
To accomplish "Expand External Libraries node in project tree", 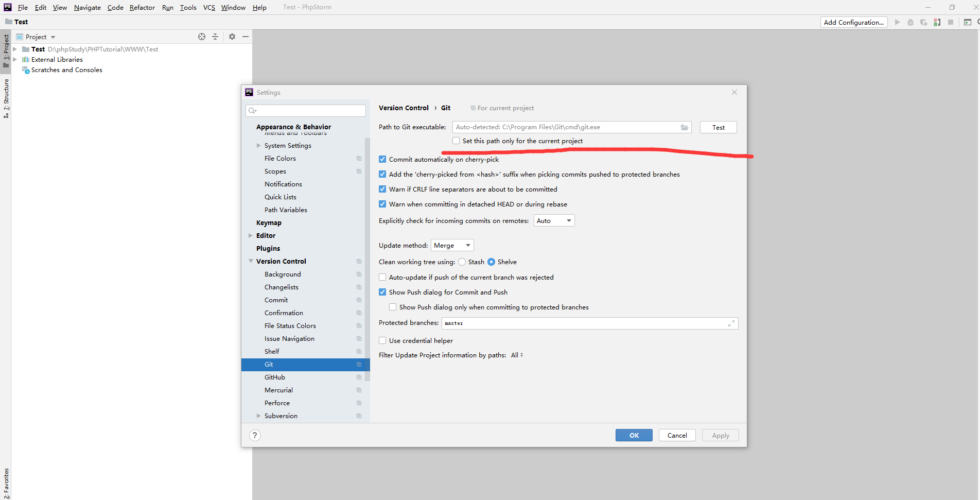I will coord(15,60).
